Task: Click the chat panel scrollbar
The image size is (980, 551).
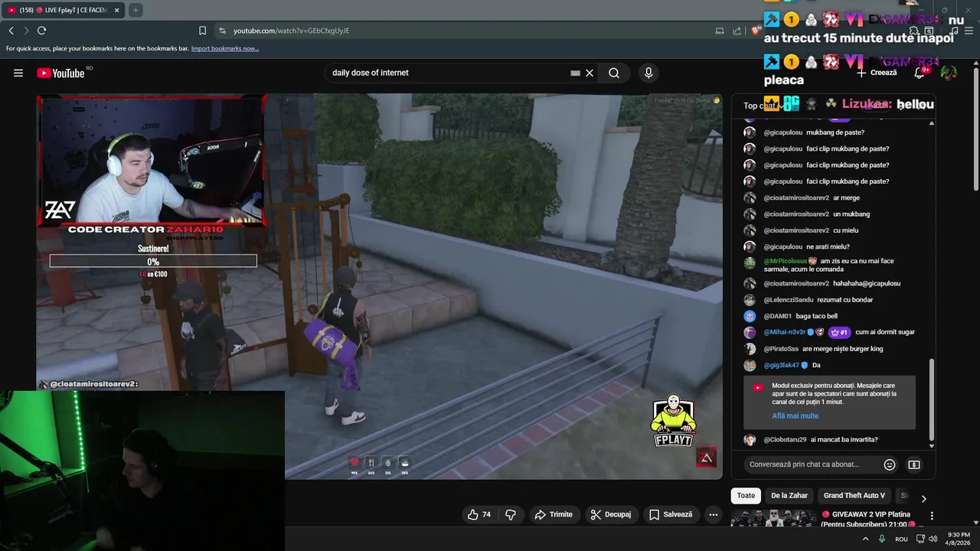Action: pos(932,398)
